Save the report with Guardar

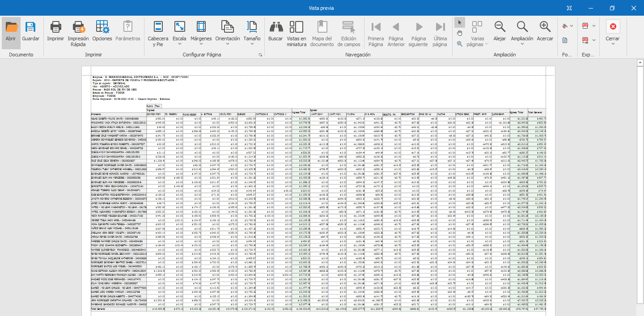31,32
